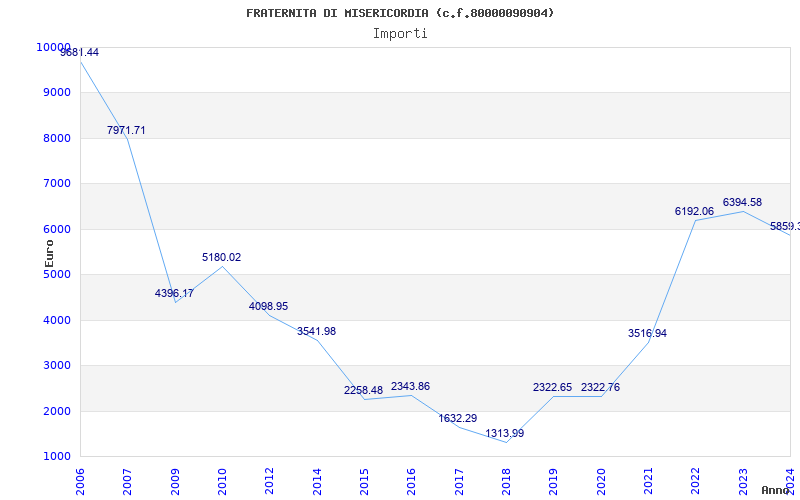The image size is (800, 500).
Task: Select the 9681.44 data label
Action: coord(80,52)
